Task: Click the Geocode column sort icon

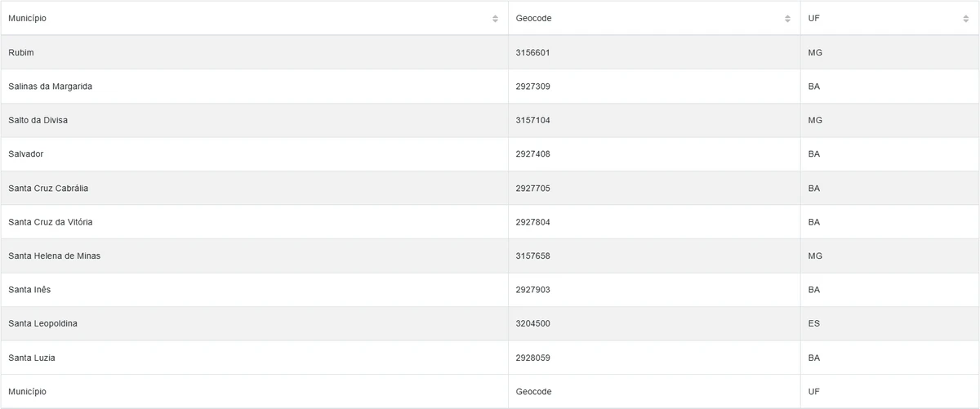Action: [x=787, y=19]
